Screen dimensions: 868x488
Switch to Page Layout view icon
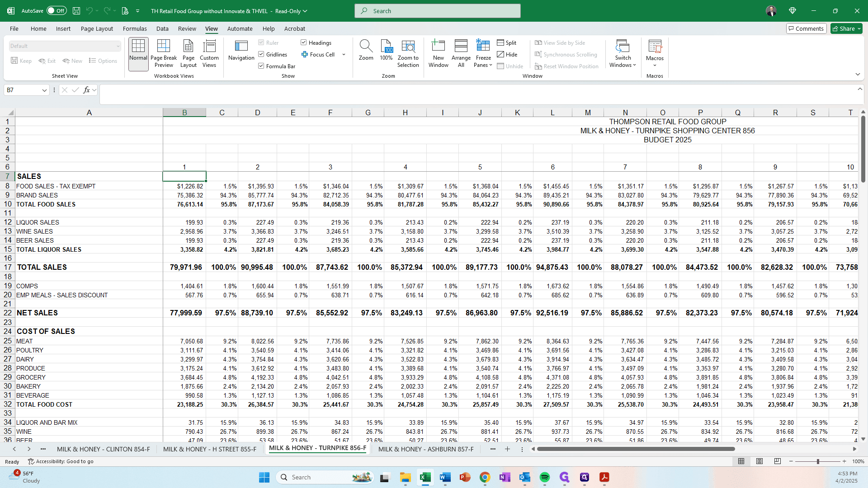tap(188, 54)
